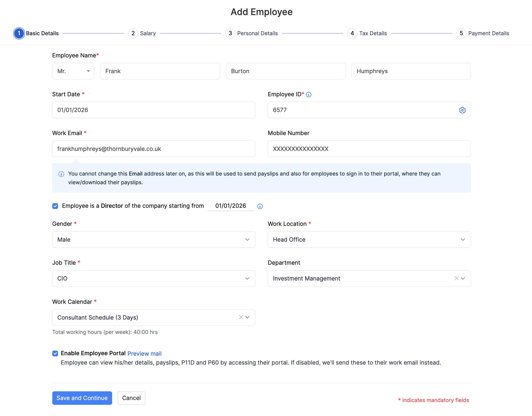Open the Work Location dropdown
This screenshot has height=416, width=532.
click(369, 240)
